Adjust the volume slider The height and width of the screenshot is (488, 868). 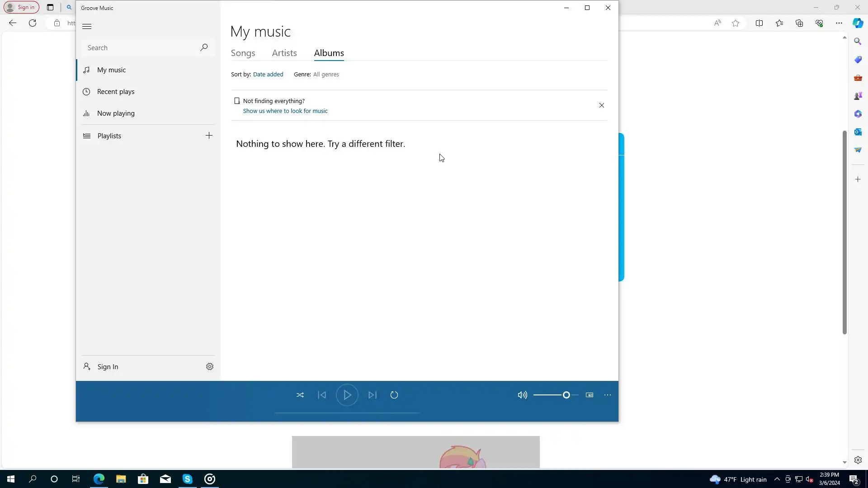coord(566,395)
